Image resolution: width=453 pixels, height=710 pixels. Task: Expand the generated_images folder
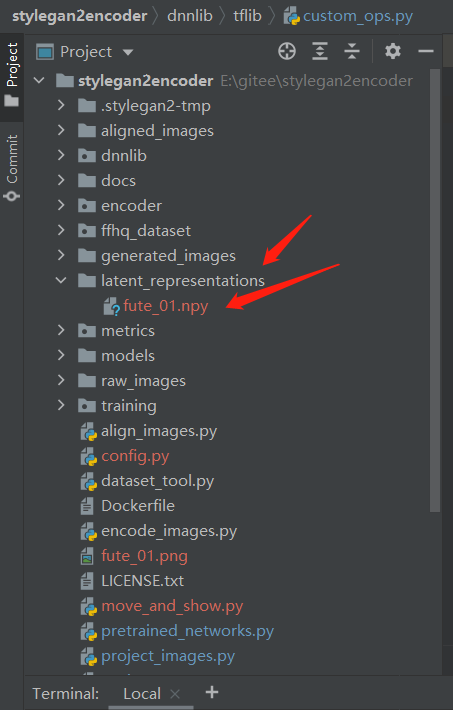(61, 255)
